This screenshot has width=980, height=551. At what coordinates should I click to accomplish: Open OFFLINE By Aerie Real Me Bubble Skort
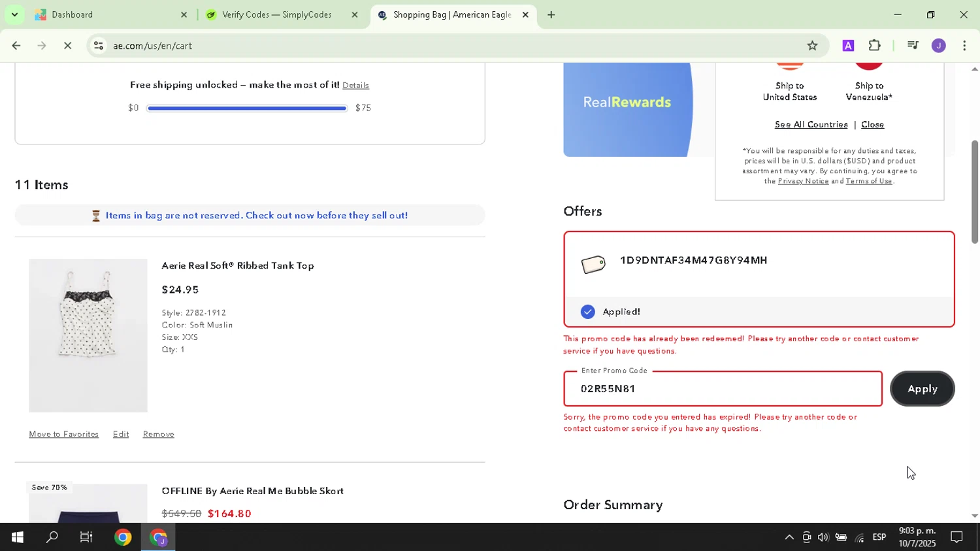click(x=253, y=491)
